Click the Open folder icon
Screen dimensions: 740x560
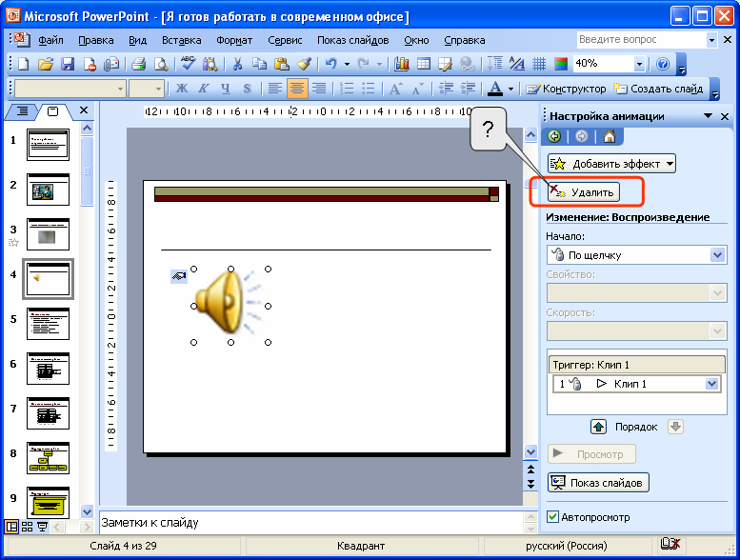(x=46, y=64)
